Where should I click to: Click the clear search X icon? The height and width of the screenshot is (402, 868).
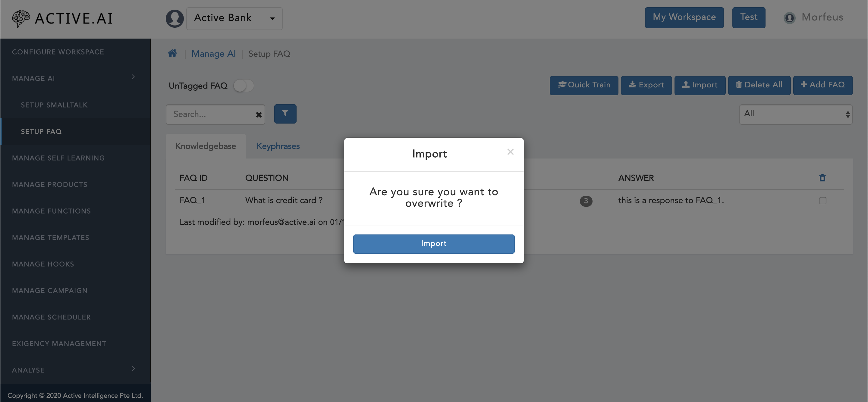258,115
